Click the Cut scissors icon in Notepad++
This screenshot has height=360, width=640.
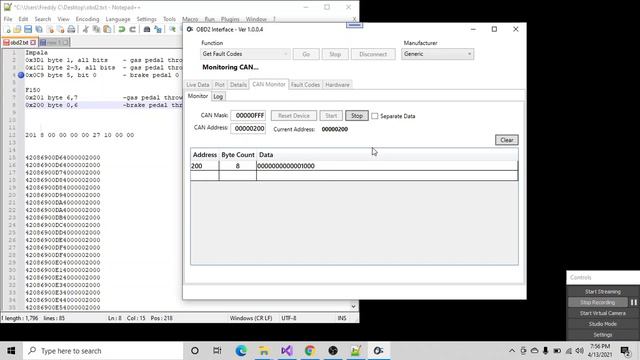click(x=85, y=29)
